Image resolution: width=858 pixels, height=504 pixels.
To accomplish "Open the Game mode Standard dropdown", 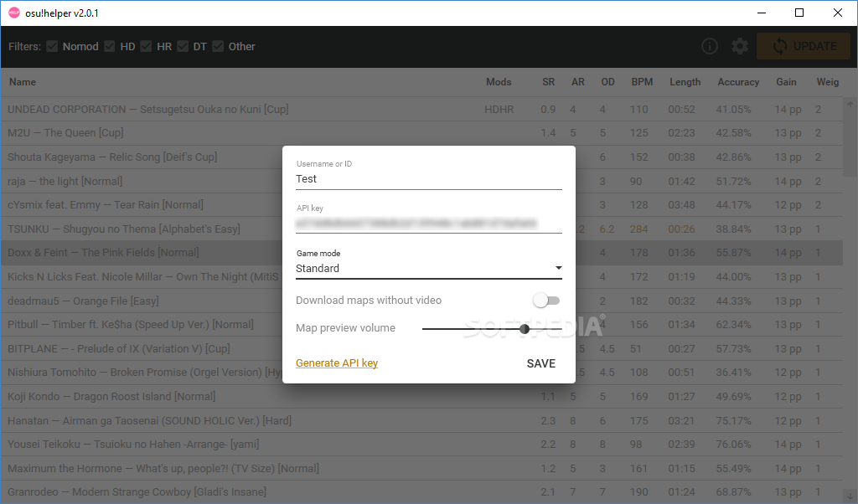I will click(x=428, y=269).
